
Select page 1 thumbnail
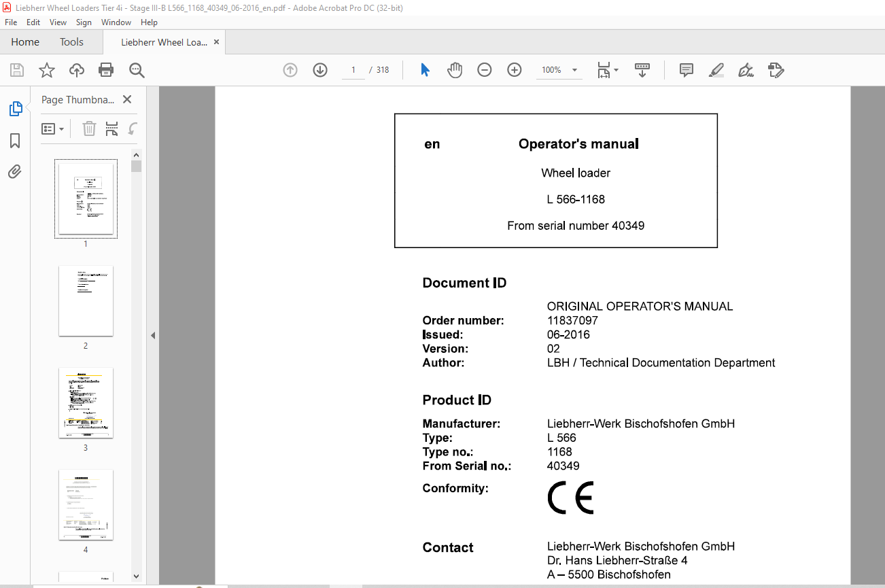[x=86, y=198]
